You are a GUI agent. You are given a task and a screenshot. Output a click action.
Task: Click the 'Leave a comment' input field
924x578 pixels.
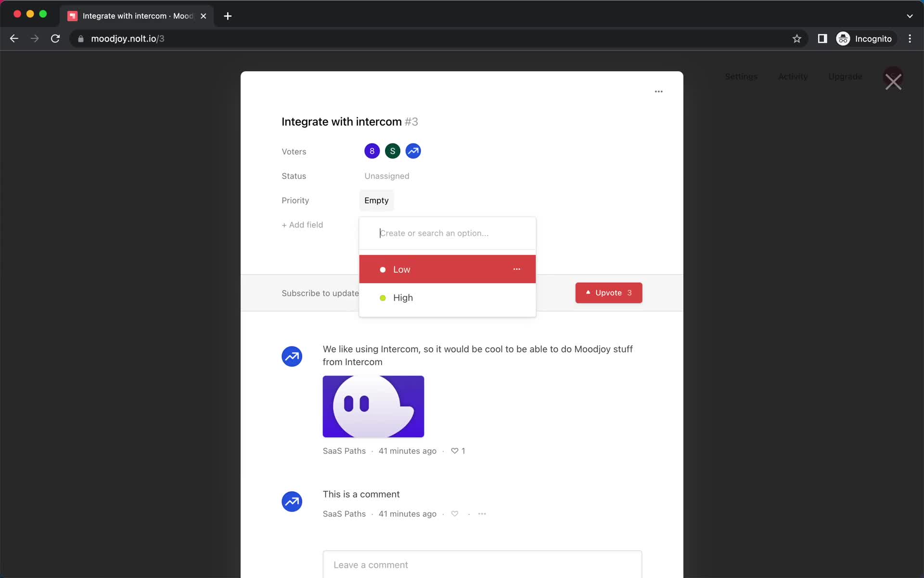(482, 565)
